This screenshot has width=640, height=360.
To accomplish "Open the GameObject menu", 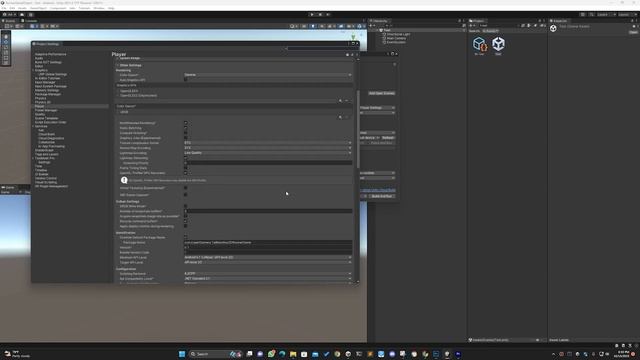I will (38, 8).
